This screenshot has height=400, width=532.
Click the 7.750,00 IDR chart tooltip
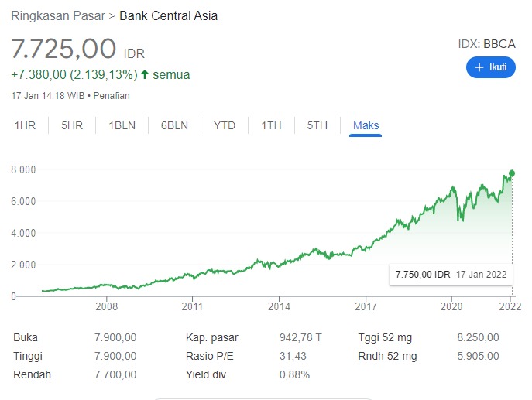[450, 275]
